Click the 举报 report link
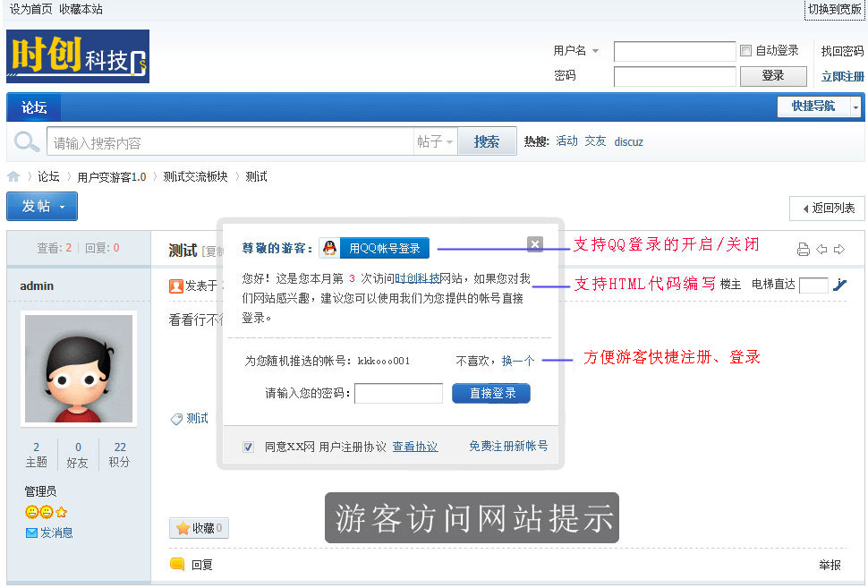 (x=830, y=565)
